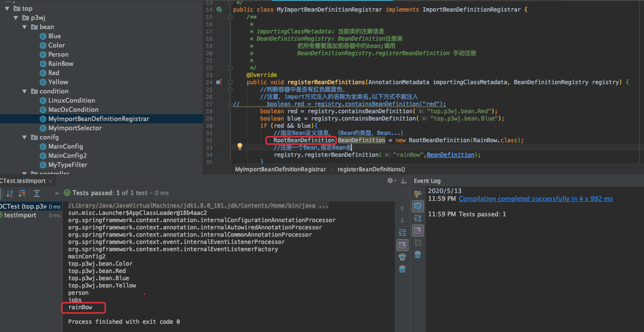Viewport: 644px width, 332px height.
Task: Collapse the top package folder
Action: [8, 8]
